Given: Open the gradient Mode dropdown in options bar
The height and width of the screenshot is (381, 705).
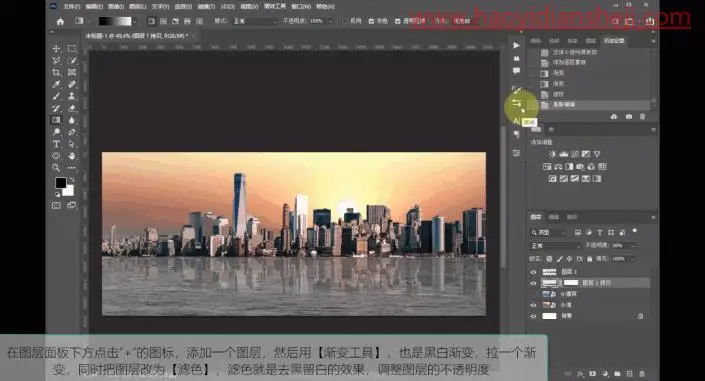Looking at the screenshot, I should point(255,21).
